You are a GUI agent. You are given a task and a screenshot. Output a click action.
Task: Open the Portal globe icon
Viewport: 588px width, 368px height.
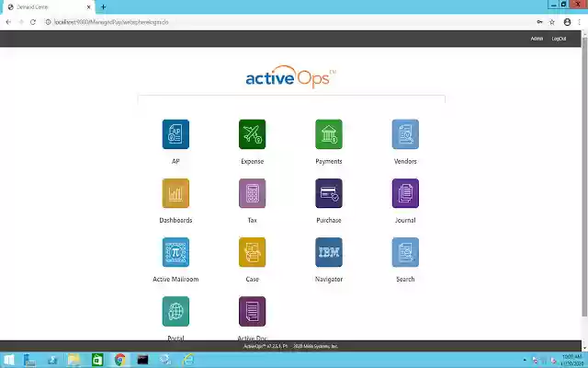point(175,311)
